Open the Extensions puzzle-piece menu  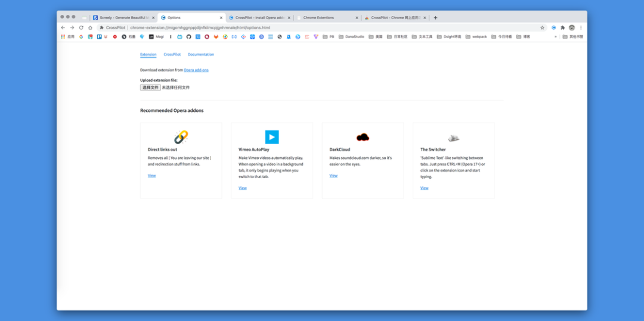(563, 27)
